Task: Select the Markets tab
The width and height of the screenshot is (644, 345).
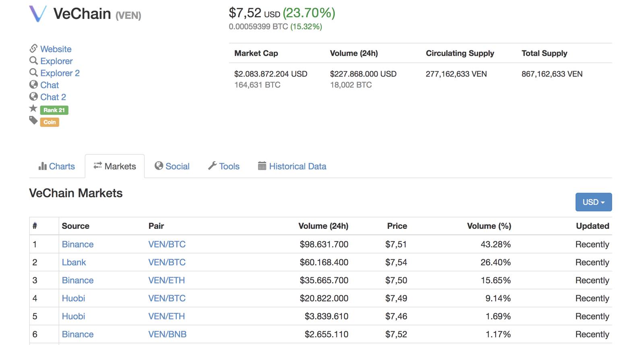Action: point(115,166)
